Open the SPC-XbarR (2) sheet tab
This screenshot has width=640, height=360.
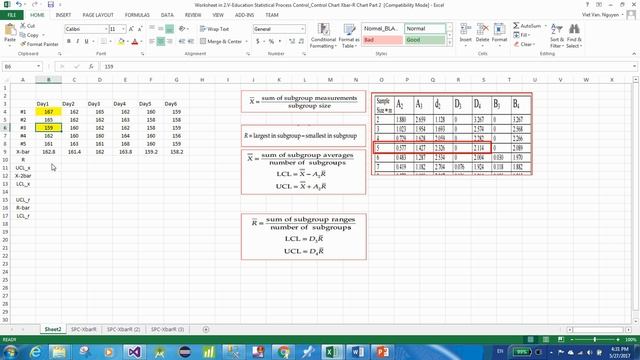tap(123, 329)
